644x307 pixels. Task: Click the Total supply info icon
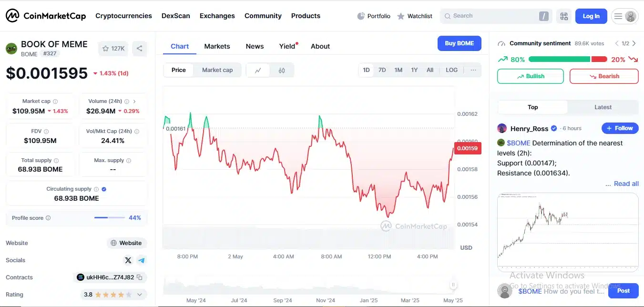(x=56, y=161)
